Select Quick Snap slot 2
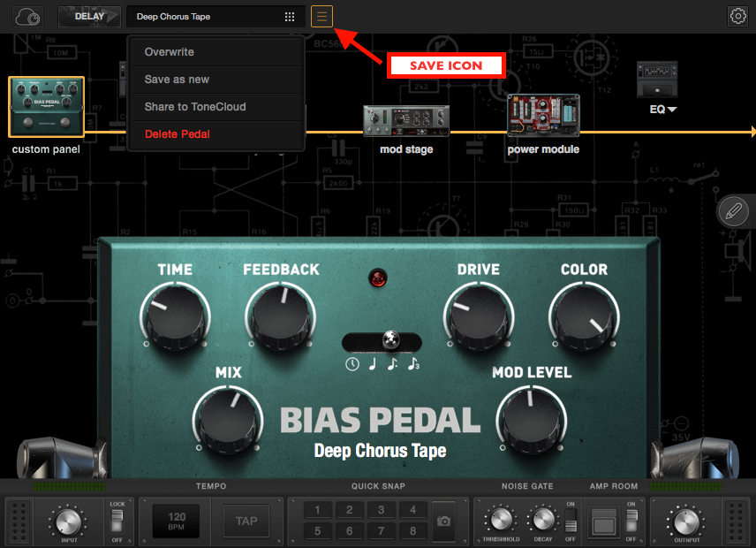Image resolution: width=756 pixels, height=548 pixels. coord(349,510)
